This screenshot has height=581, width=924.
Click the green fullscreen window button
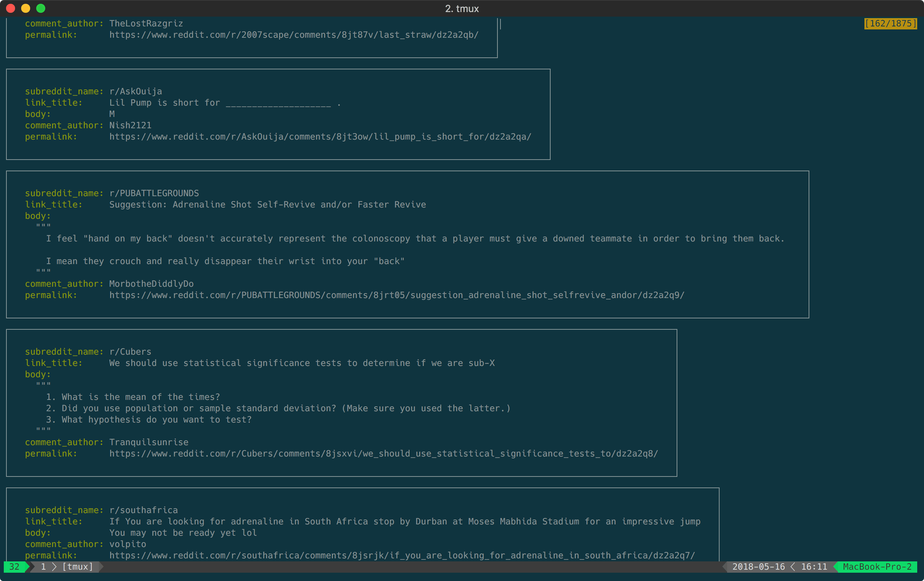point(41,8)
